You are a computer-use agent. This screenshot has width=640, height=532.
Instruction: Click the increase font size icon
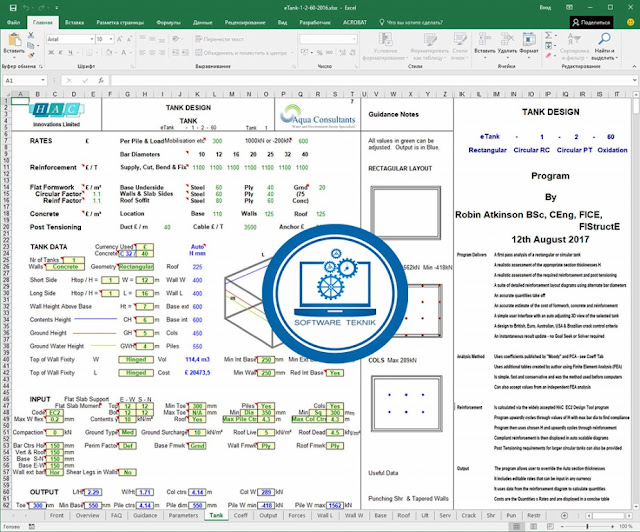120,39
